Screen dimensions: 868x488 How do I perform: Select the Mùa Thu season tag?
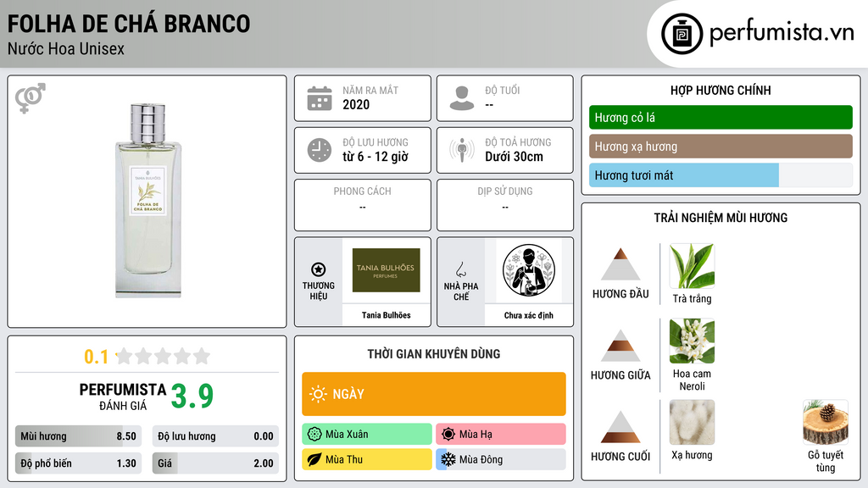[x=367, y=459]
